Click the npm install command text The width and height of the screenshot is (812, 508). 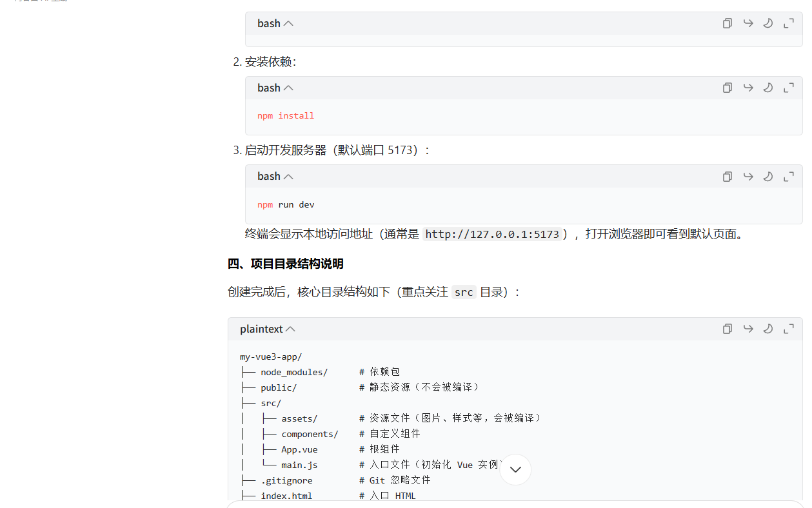[286, 116]
